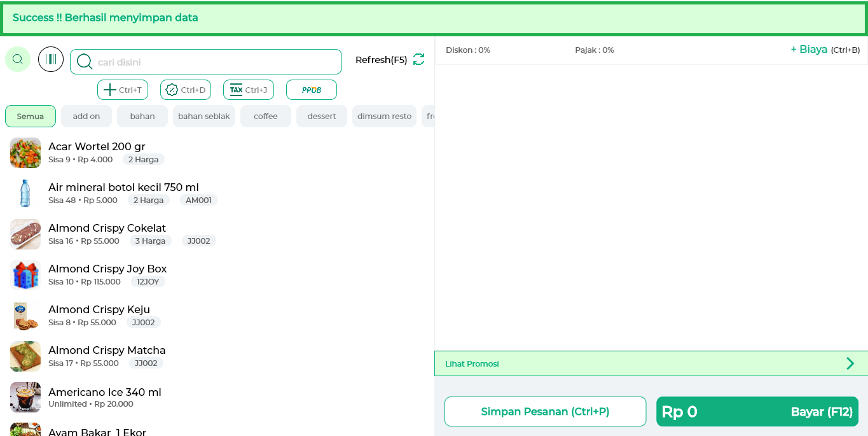Click '2 Harga' badge on Air mineral
The image size is (868, 436).
click(x=149, y=200)
